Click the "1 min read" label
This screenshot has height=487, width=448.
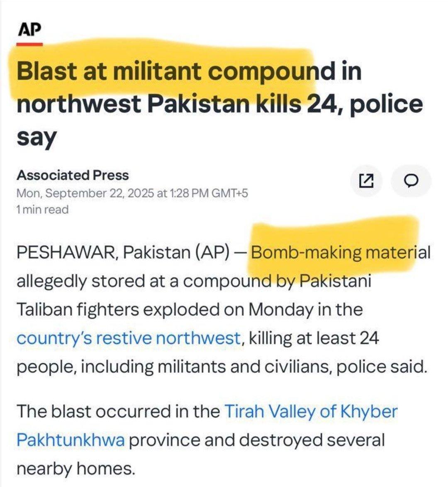pos(42,210)
